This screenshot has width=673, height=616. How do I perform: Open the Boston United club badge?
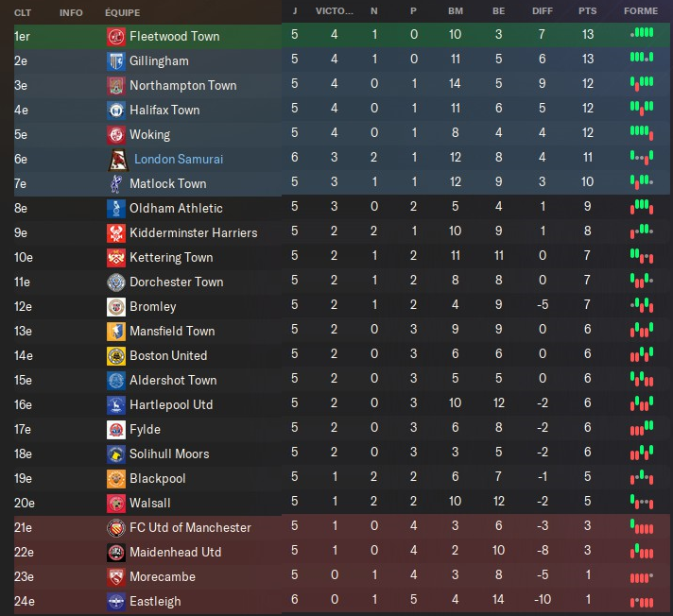pyautogui.click(x=115, y=356)
